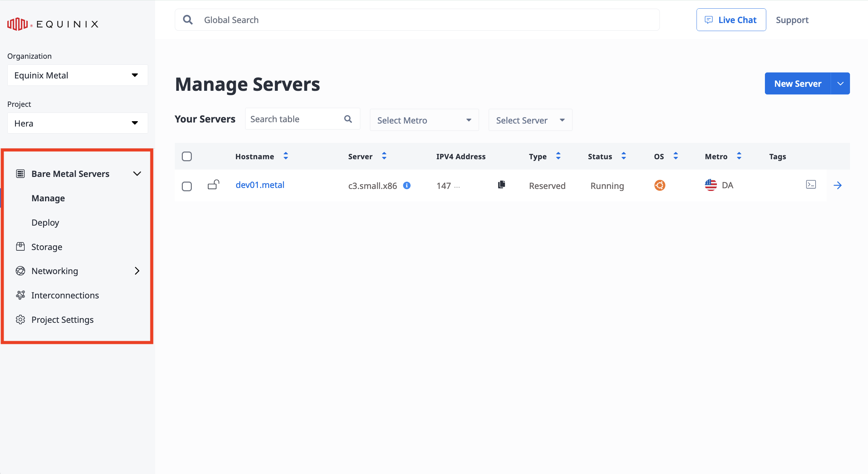Toggle the select-all servers checkbox

(187, 157)
